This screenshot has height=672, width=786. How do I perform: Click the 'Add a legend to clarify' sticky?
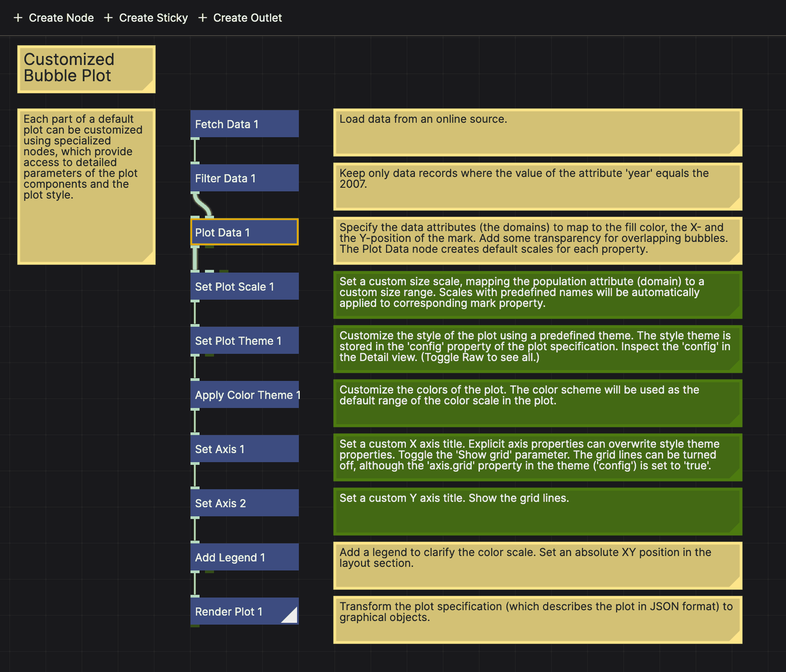click(538, 565)
